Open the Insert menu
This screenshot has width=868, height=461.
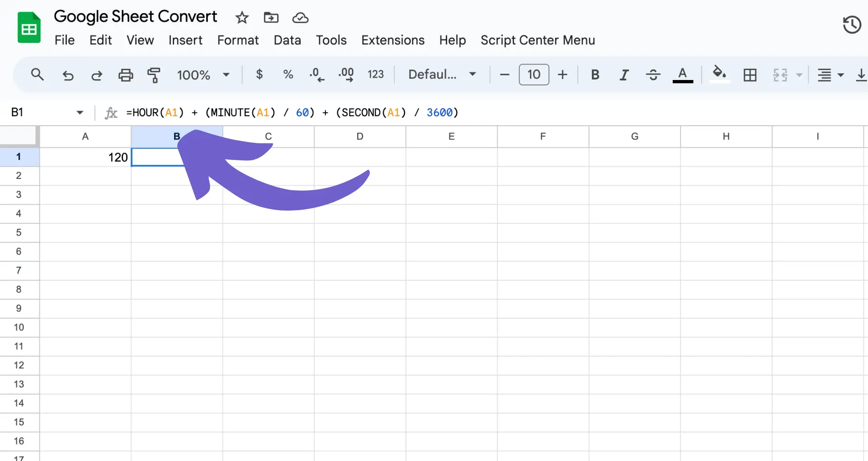(x=185, y=40)
